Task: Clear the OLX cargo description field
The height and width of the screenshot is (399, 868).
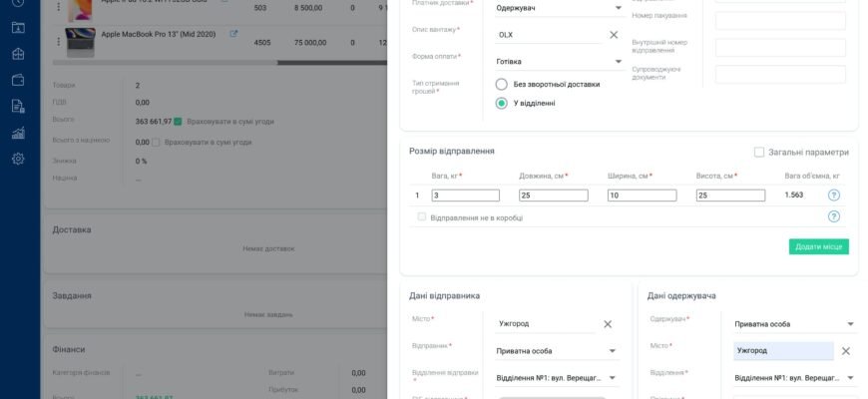Action: (x=614, y=35)
